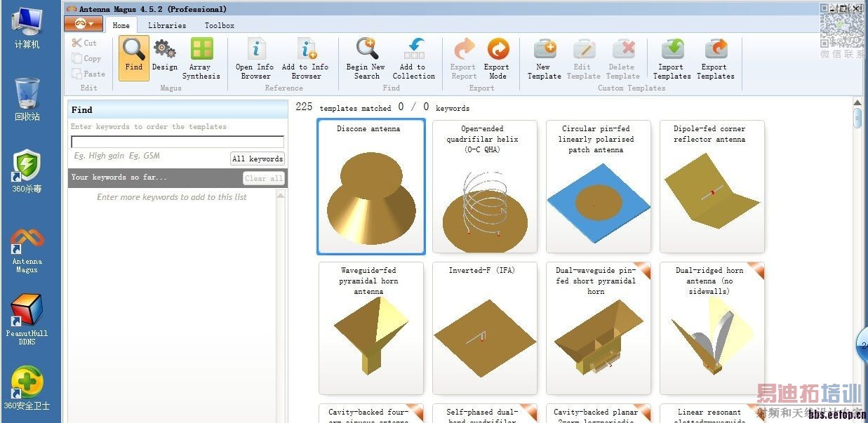The image size is (868, 423).
Task: Select Cavity-backed four-arm sinuous antenna card
Action: (370, 413)
